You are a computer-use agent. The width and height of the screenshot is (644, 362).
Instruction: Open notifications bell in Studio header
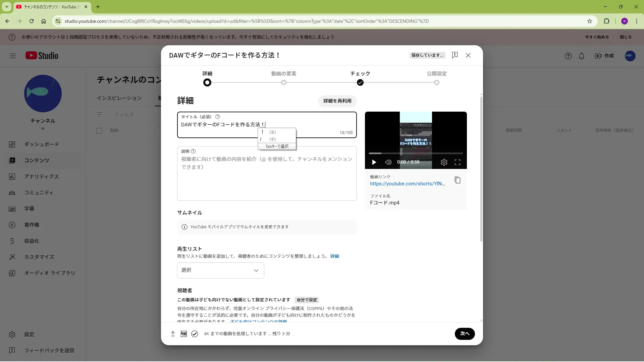coord(582,56)
